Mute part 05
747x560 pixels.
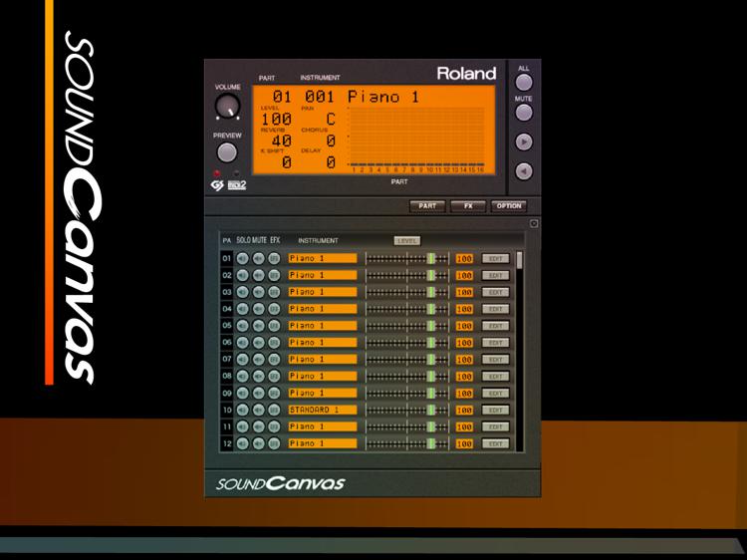[258, 326]
